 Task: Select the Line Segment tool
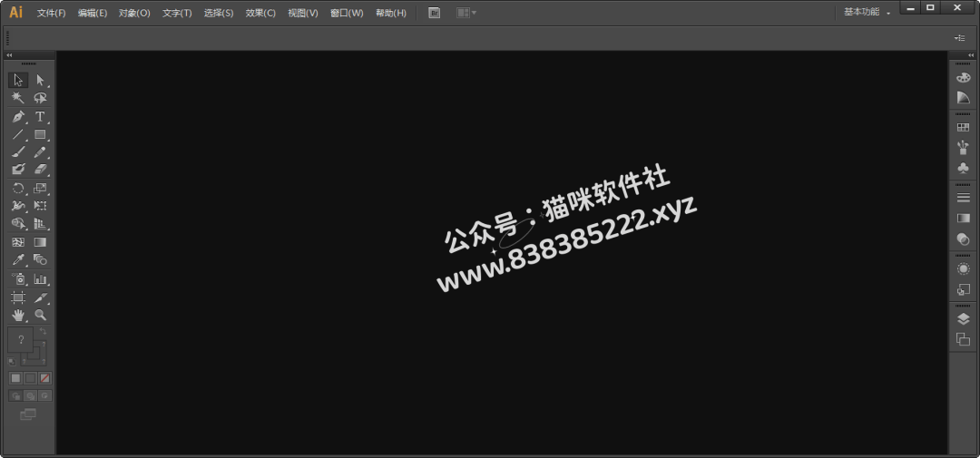pyautogui.click(x=18, y=133)
